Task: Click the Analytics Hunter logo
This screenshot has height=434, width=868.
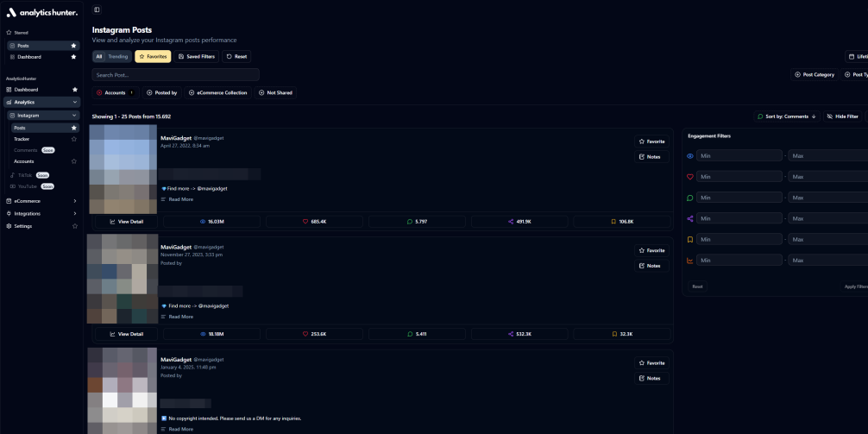Action: (x=42, y=12)
